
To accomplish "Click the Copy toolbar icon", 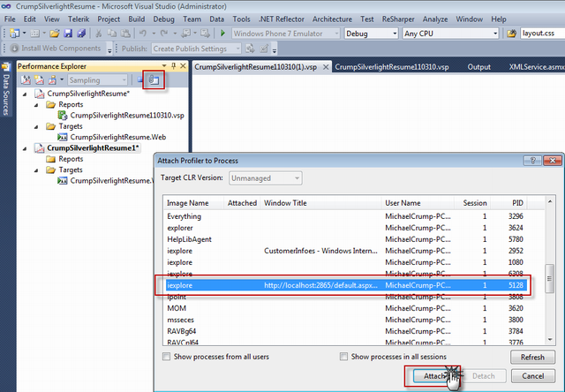I will (x=112, y=34).
